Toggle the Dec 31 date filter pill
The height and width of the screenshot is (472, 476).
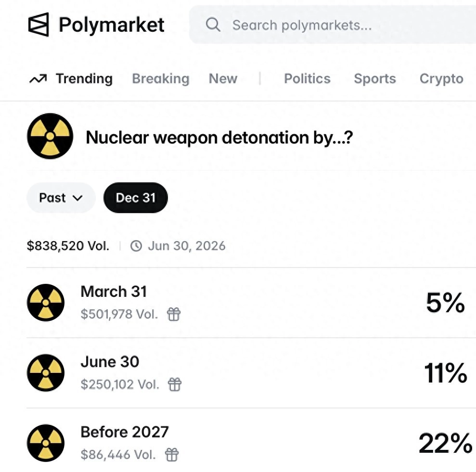(x=135, y=197)
